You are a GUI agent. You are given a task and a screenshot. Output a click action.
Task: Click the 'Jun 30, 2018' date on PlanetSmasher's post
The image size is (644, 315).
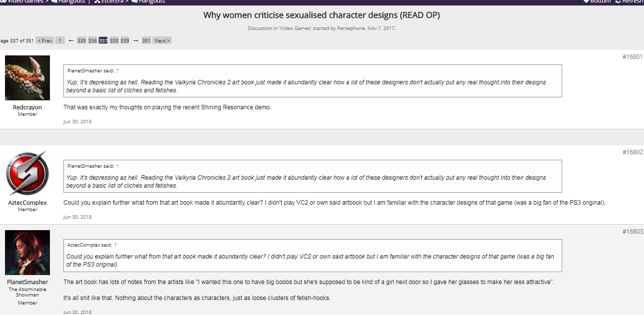[77, 312]
